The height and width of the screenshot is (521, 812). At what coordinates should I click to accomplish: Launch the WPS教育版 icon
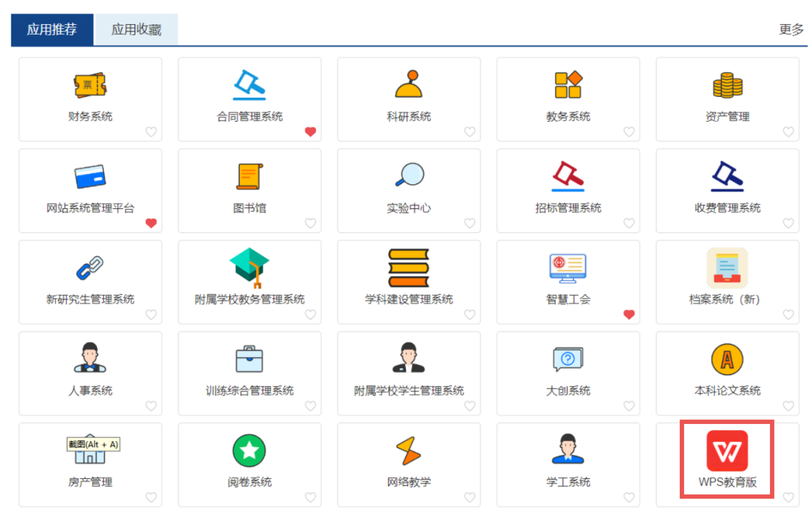pyautogui.click(x=728, y=450)
